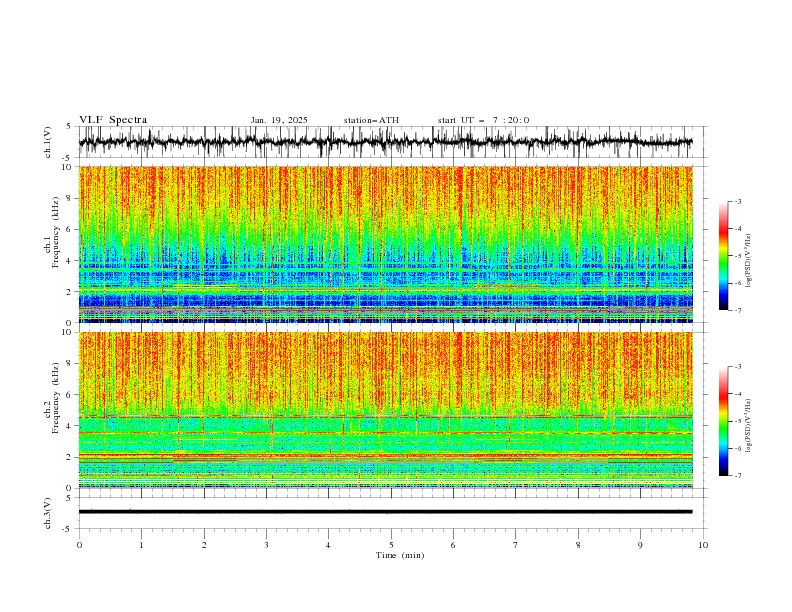Click the "6" tick on the time axis
The image size is (792, 612).
click(x=453, y=545)
